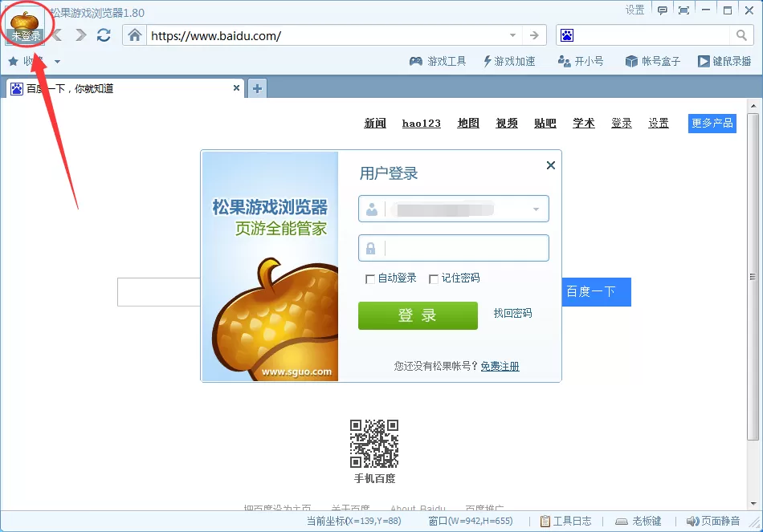Go forward with the forward arrow
The width and height of the screenshot is (763, 532).
point(81,35)
